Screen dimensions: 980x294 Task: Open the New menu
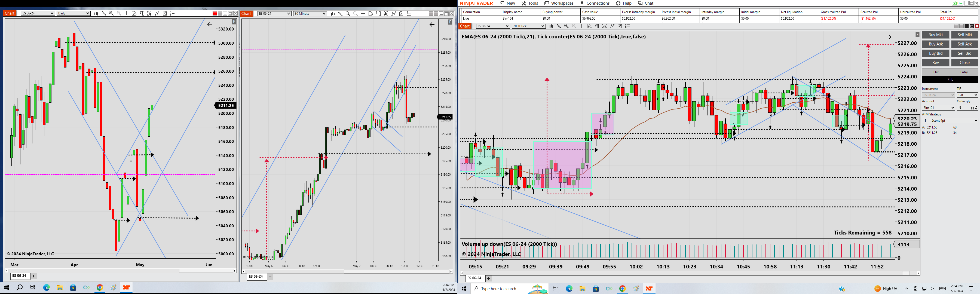(x=507, y=4)
